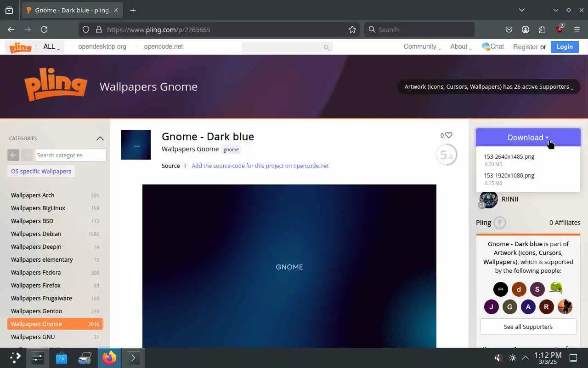Expand the active Supporters dropdown
The image size is (588, 368).
click(489, 86)
